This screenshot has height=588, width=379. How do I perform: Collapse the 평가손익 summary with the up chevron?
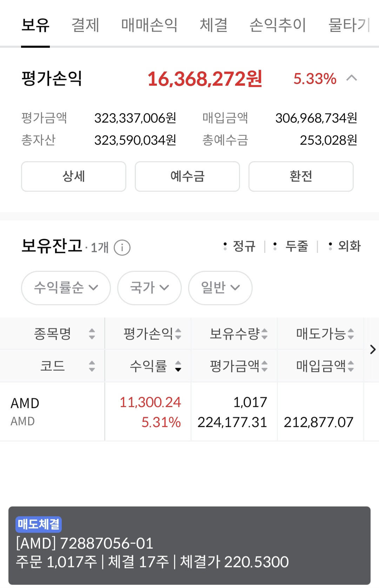(352, 78)
